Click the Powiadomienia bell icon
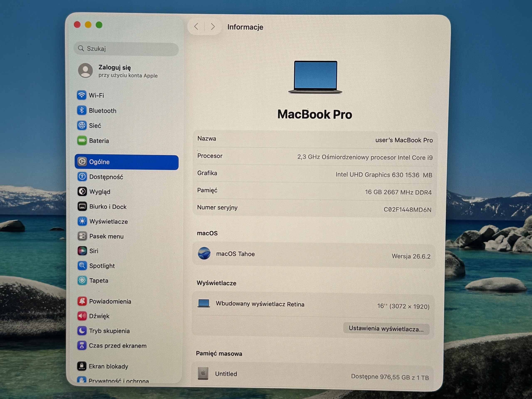532x399 pixels. 82,301
